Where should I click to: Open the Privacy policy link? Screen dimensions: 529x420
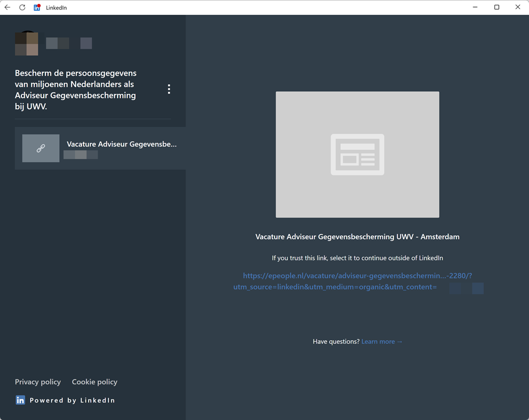pyautogui.click(x=38, y=382)
